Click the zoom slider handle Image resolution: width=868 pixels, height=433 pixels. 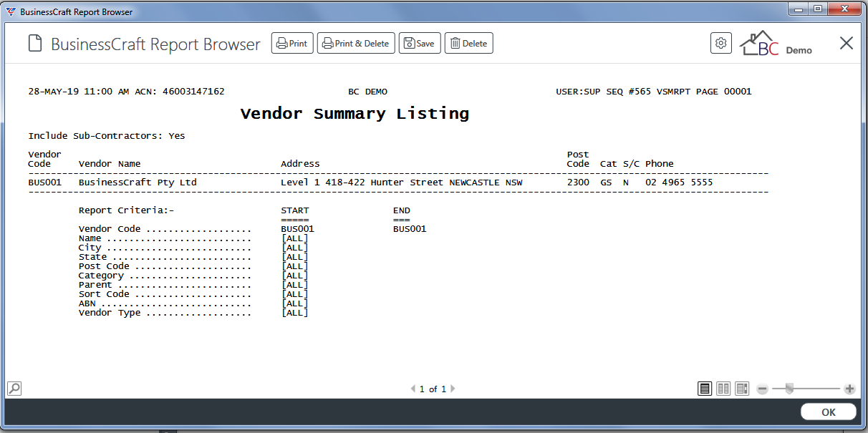pyautogui.click(x=789, y=388)
